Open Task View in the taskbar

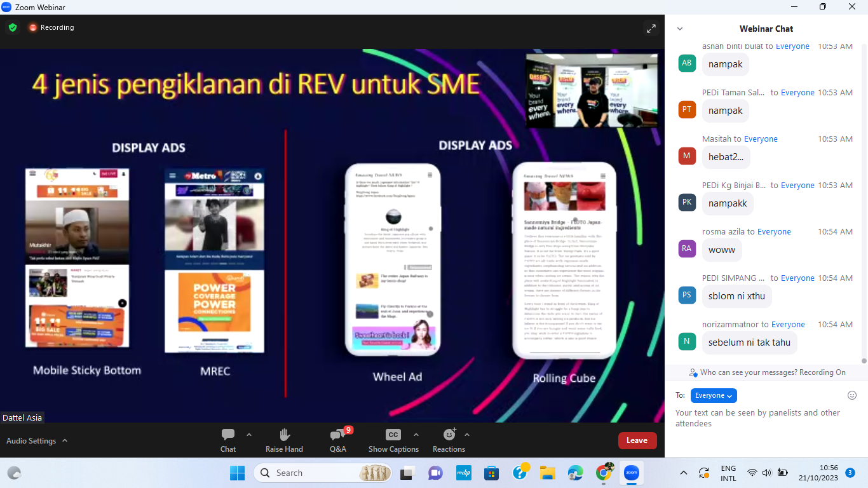407,473
